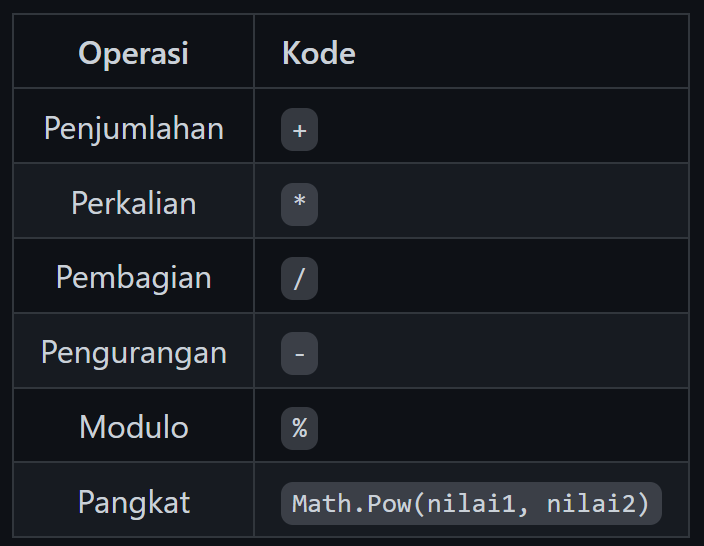Select the Pangkat row label
The image size is (704, 546).
(133, 502)
